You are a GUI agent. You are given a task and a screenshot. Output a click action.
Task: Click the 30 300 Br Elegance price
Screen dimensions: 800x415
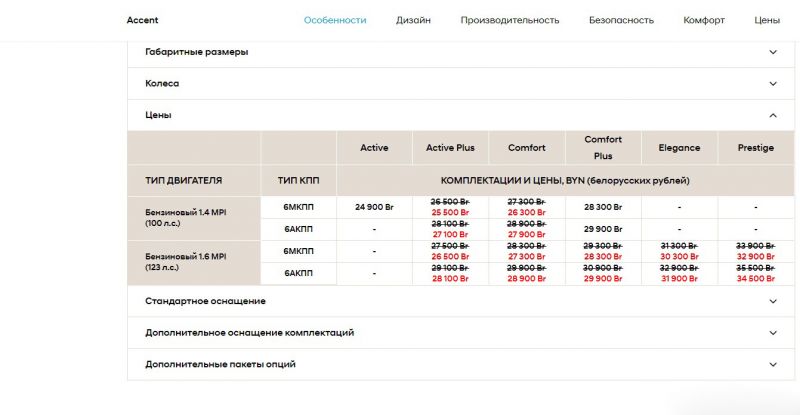(x=679, y=256)
